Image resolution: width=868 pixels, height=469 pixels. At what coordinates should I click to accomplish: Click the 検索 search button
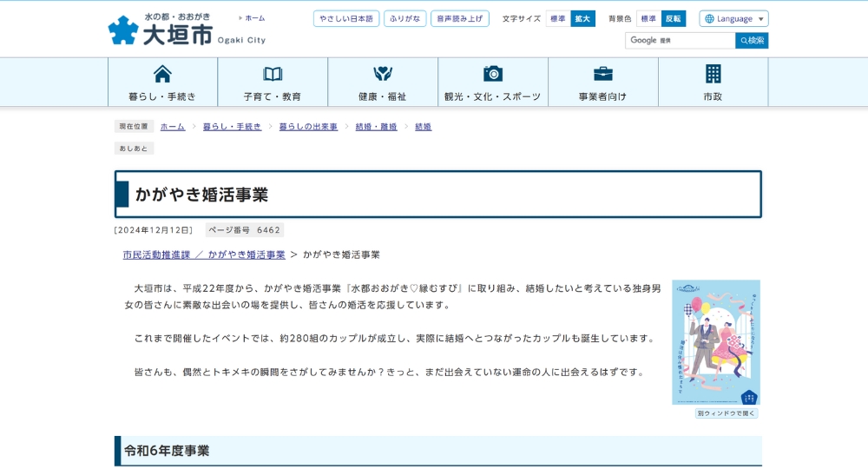pyautogui.click(x=752, y=41)
